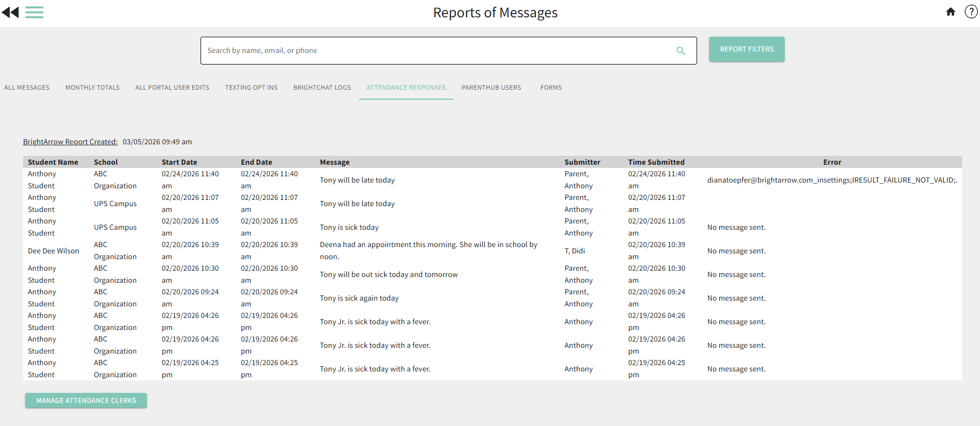Click 'No message sent.' in Dee Dee Wilson row

(736, 251)
